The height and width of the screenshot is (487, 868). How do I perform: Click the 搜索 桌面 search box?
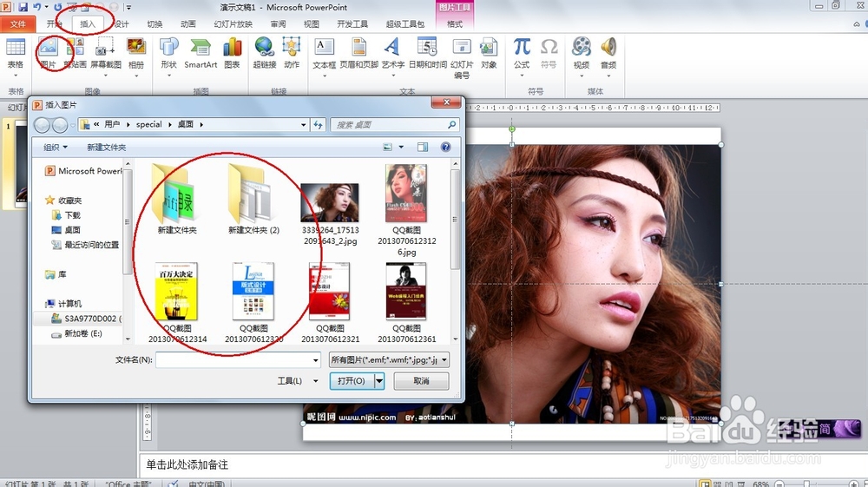(395, 125)
